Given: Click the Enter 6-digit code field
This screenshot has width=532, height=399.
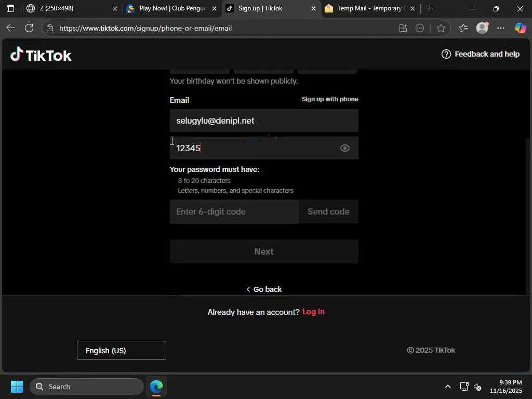Looking at the screenshot, I should point(234,212).
